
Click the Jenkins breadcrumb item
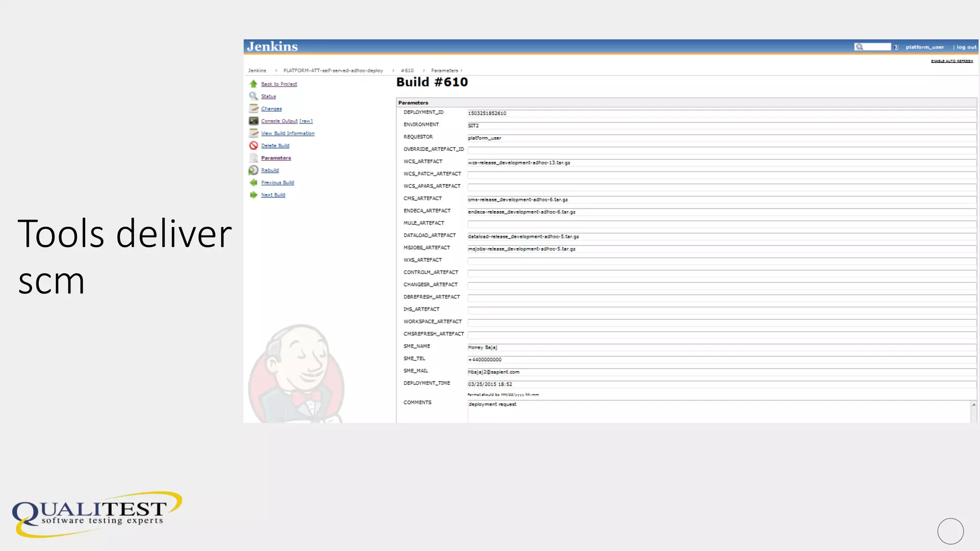[257, 71]
